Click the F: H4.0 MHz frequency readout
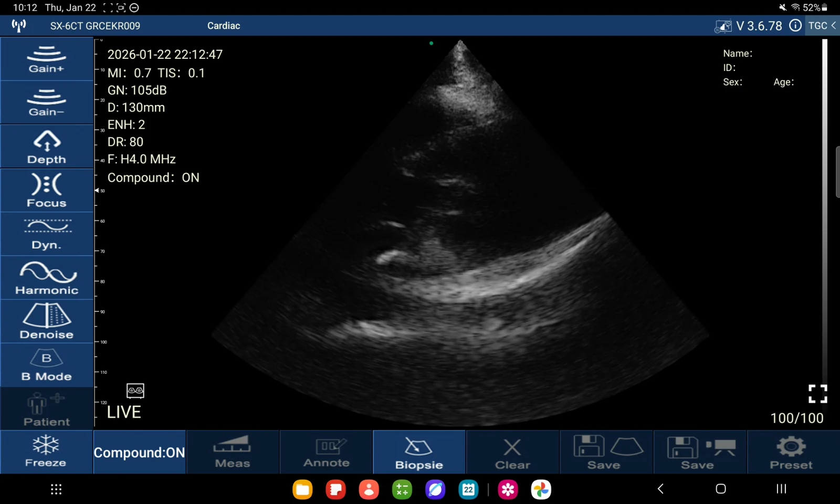 click(142, 159)
